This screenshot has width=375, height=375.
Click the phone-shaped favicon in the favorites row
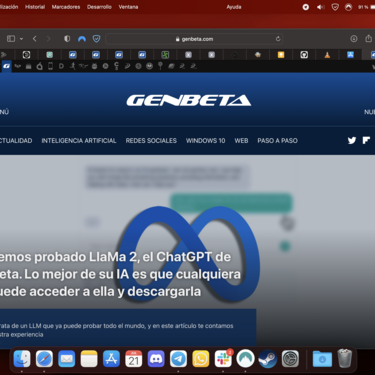(50, 66)
